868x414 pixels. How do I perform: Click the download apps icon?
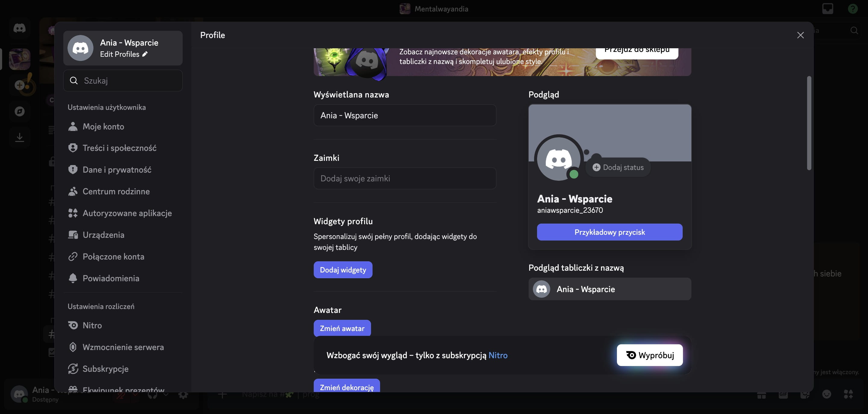point(20,137)
